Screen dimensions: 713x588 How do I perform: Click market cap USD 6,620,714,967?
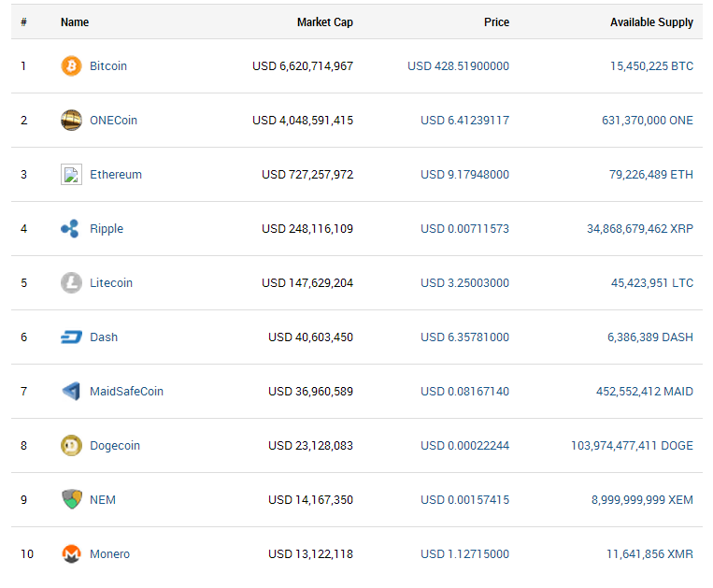(x=303, y=66)
